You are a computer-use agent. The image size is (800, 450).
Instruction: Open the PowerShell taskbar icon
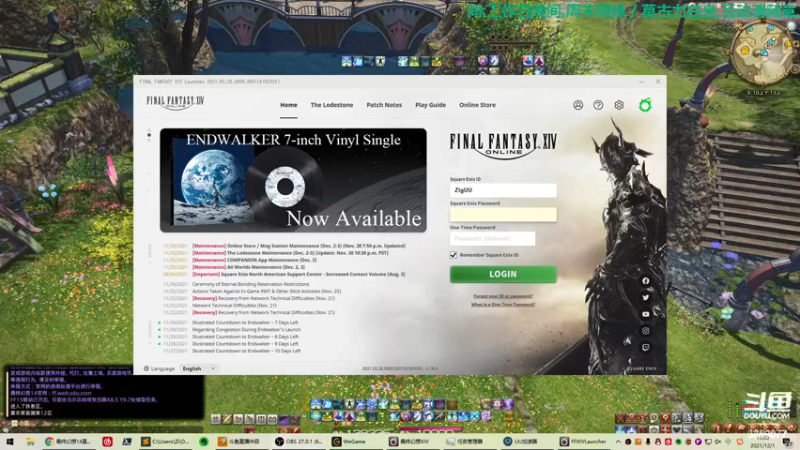coord(127,441)
